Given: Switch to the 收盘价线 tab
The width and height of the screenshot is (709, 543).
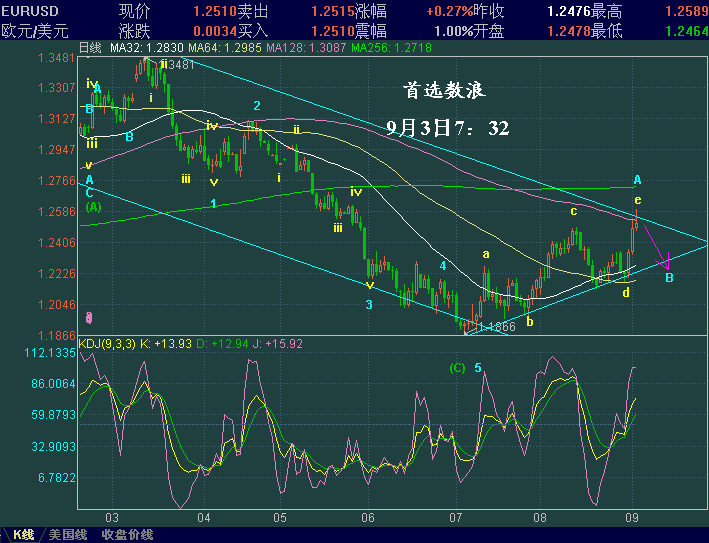Looking at the screenshot, I should click(x=128, y=535).
